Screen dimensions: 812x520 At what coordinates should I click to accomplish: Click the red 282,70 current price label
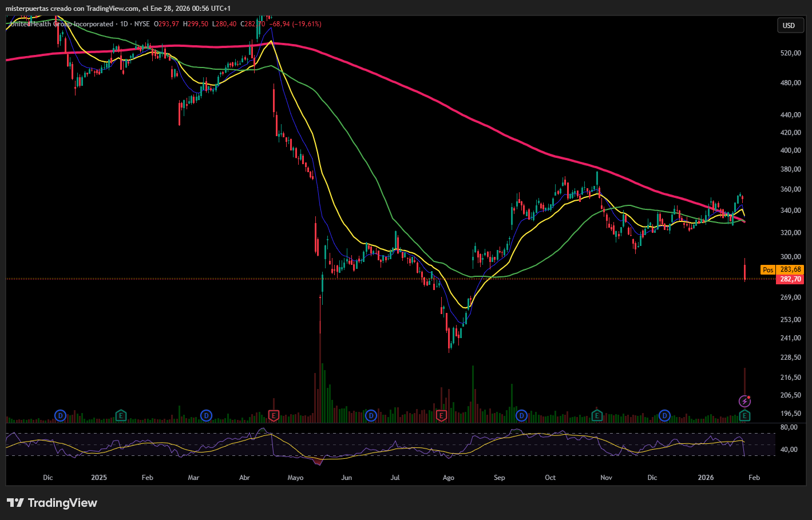[790, 279]
